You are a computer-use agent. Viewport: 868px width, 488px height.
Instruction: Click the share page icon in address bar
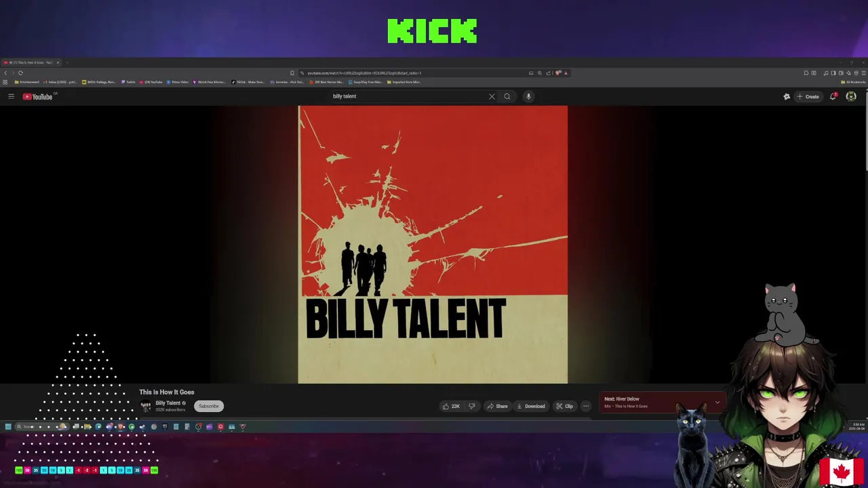549,73
